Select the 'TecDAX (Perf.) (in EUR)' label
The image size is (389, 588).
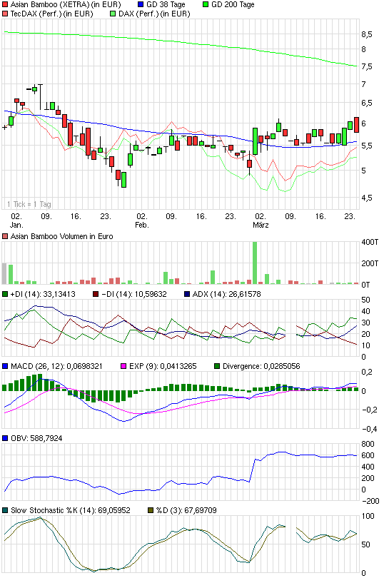point(52,14)
